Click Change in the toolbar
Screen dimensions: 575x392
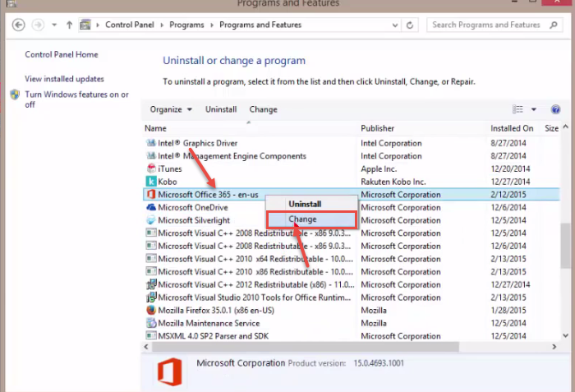(264, 110)
